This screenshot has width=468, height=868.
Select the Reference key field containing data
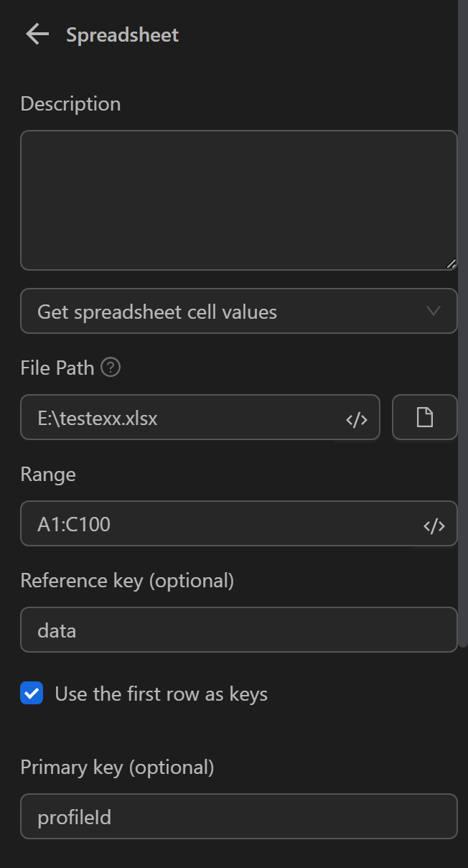[238, 630]
